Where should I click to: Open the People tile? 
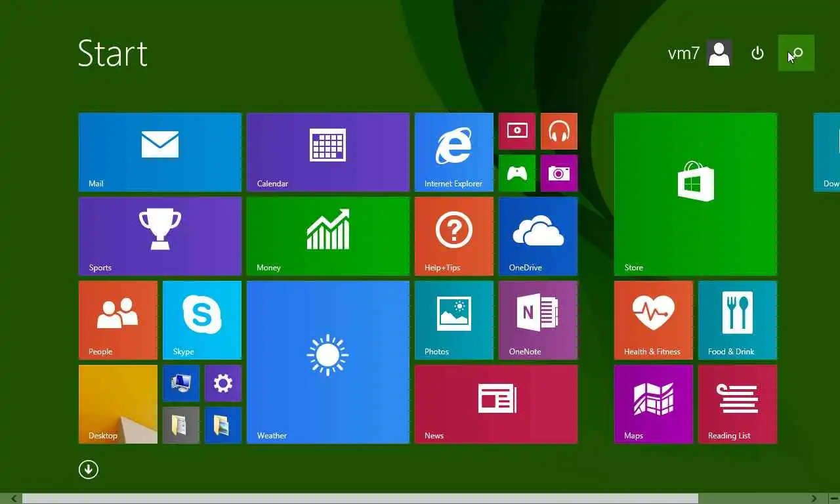pyautogui.click(x=118, y=320)
